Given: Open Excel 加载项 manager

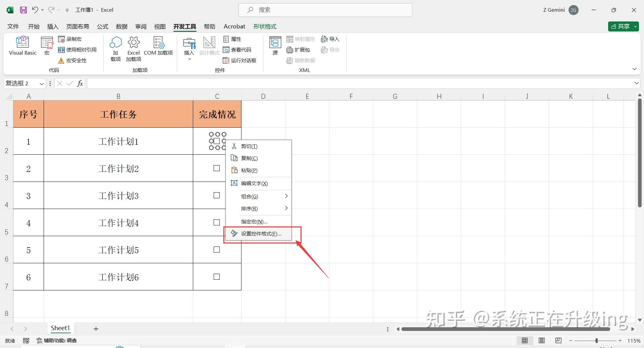Looking at the screenshot, I should tap(133, 49).
